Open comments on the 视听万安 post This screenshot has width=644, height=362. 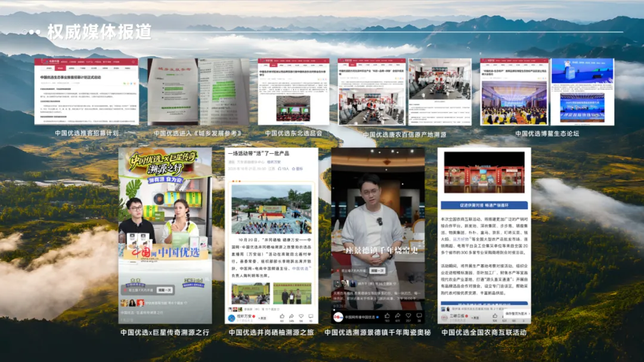coord(311,316)
